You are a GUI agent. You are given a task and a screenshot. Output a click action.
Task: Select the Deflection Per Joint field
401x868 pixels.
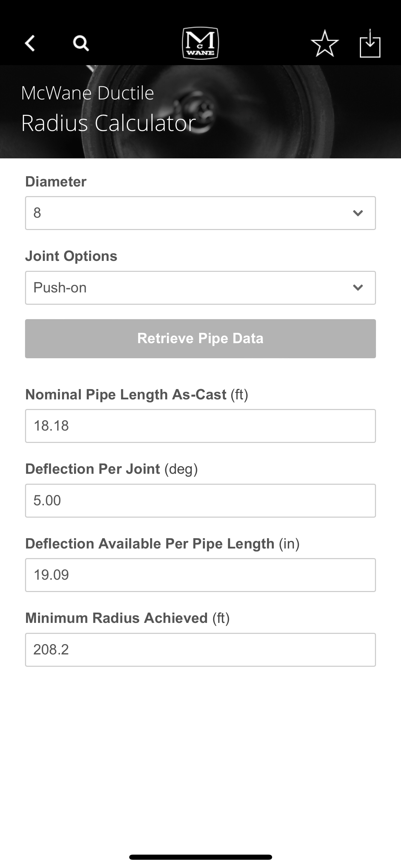[x=200, y=501]
